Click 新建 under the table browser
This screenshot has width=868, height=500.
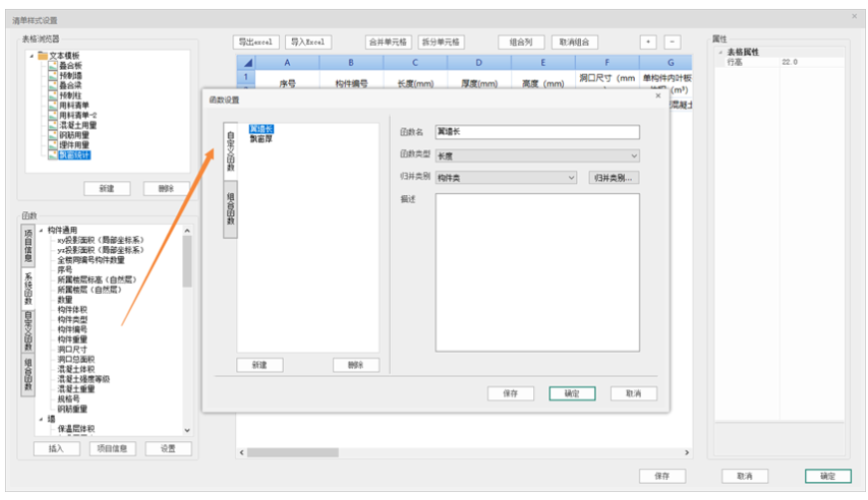point(107,188)
